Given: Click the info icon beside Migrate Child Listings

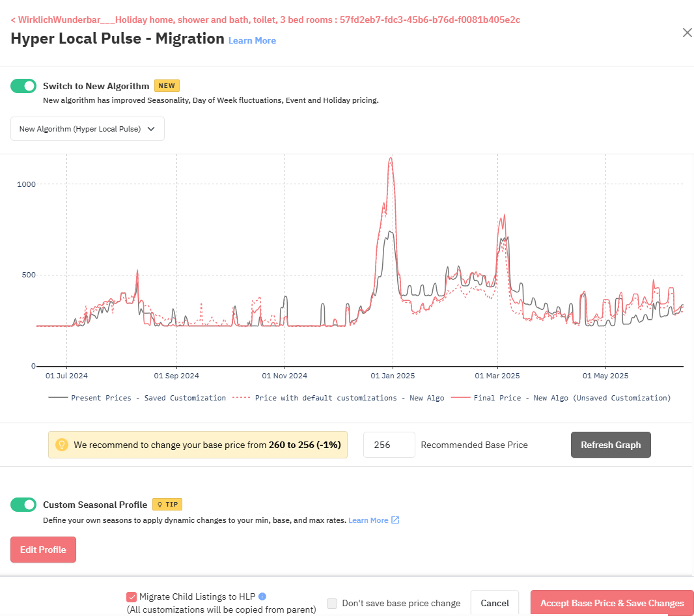Looking at the screenshot, I should point(262,596).
